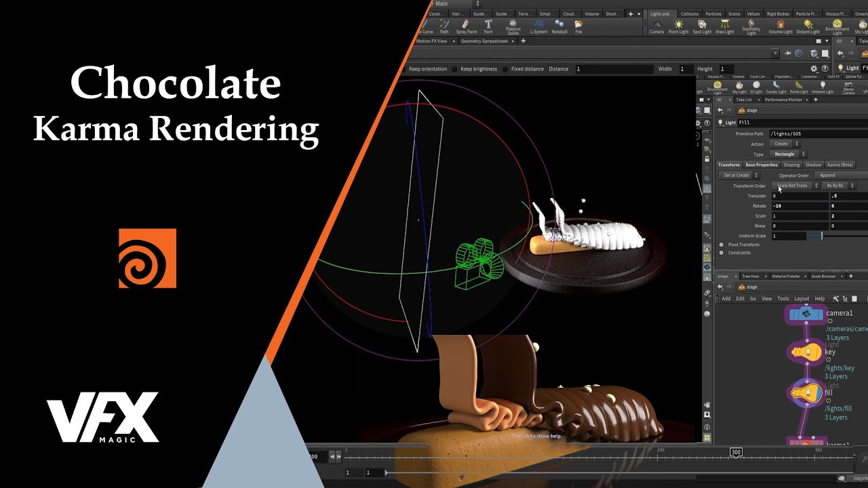Add a Spot Light from the shelf
This screenshot has height=488, width=868.
tap(703, 26)
